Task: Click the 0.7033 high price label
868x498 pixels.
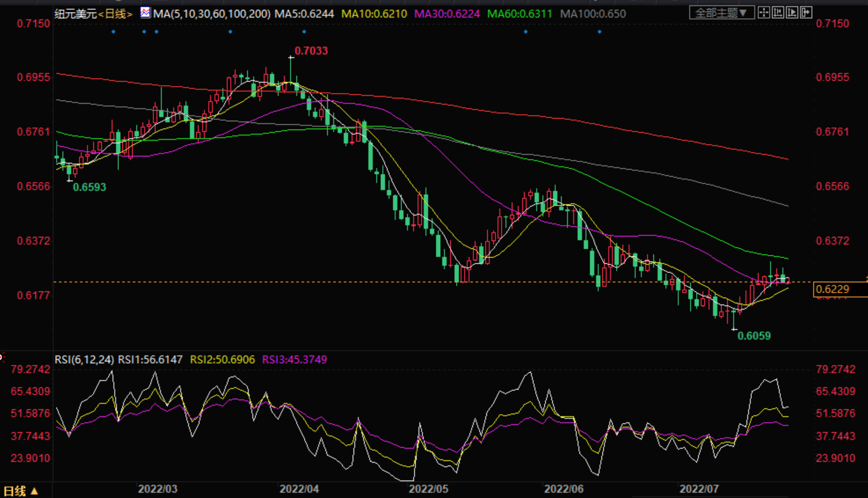Action: tap(311, 51)
